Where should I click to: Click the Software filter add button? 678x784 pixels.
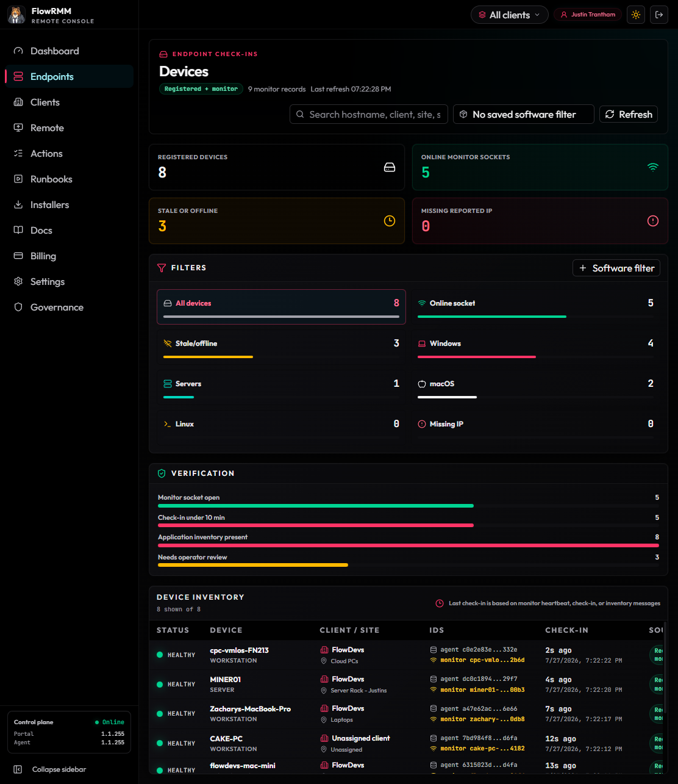(616, 268)
